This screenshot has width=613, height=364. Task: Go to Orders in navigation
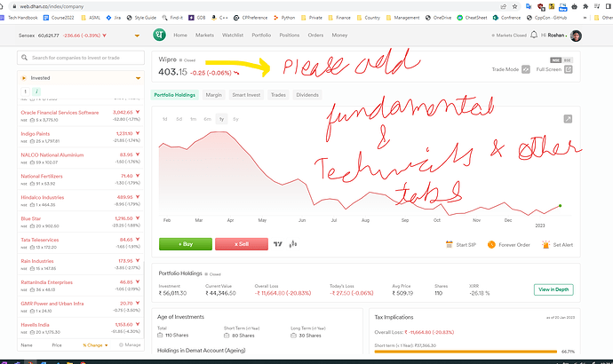pos(315,36)
